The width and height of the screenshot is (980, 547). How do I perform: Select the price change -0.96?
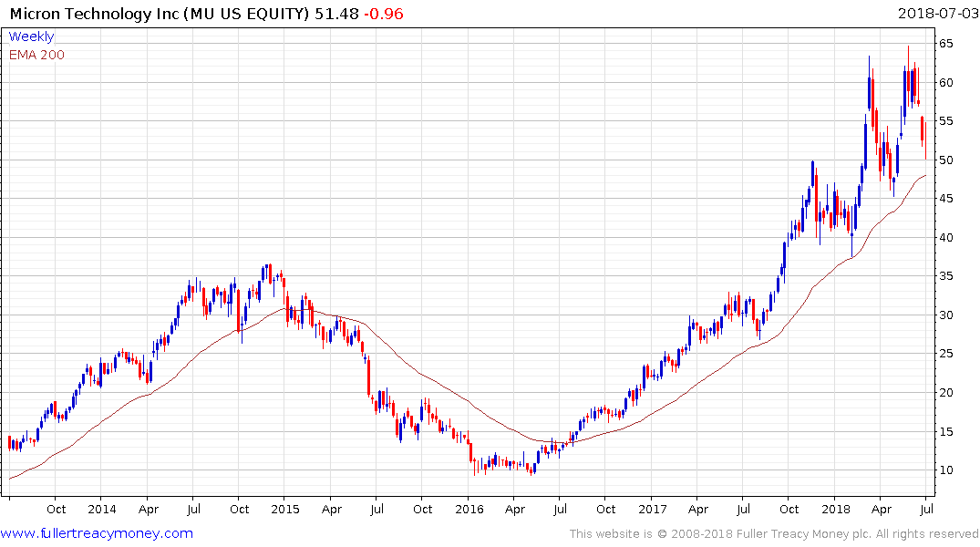384,14
